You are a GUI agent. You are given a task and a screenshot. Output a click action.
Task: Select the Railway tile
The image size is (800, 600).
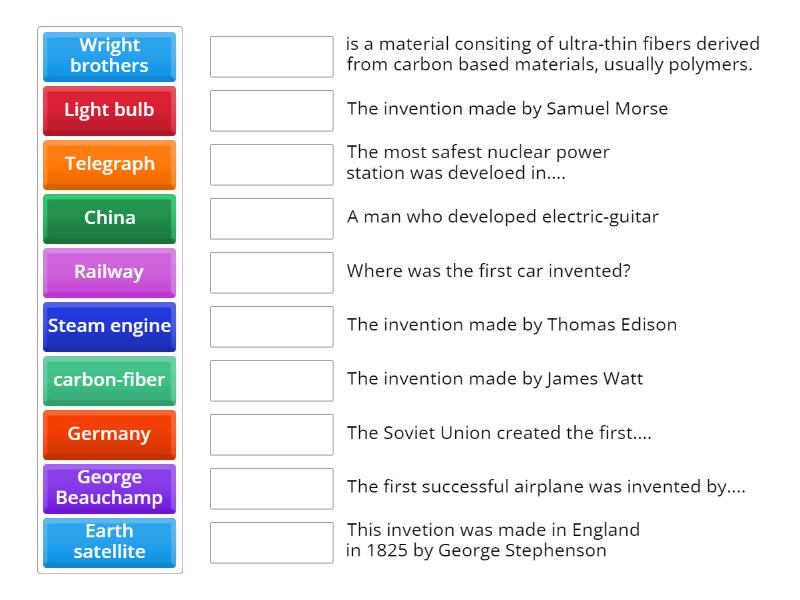[109, 272]
